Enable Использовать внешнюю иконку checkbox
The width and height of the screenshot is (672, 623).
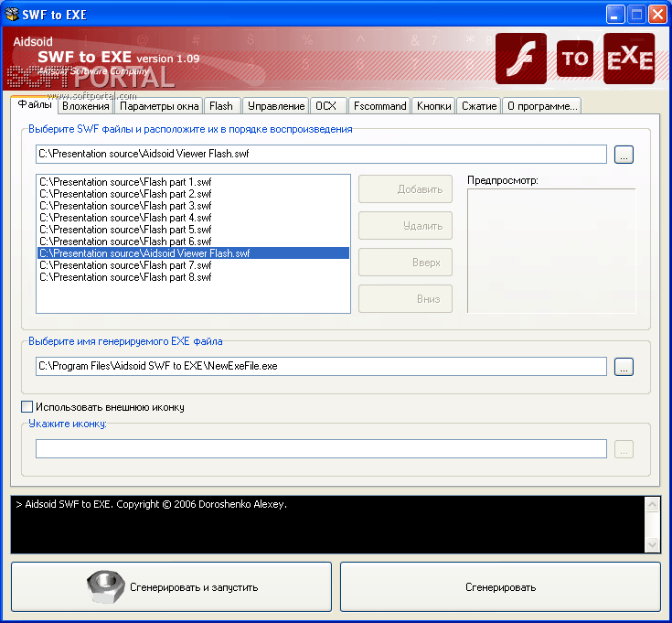(x=27, y=406)
